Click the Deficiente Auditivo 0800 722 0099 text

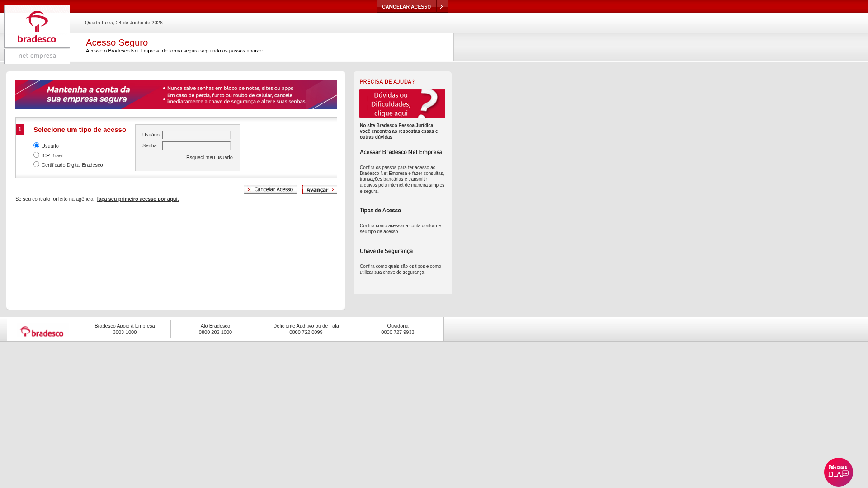pos(306,329)
